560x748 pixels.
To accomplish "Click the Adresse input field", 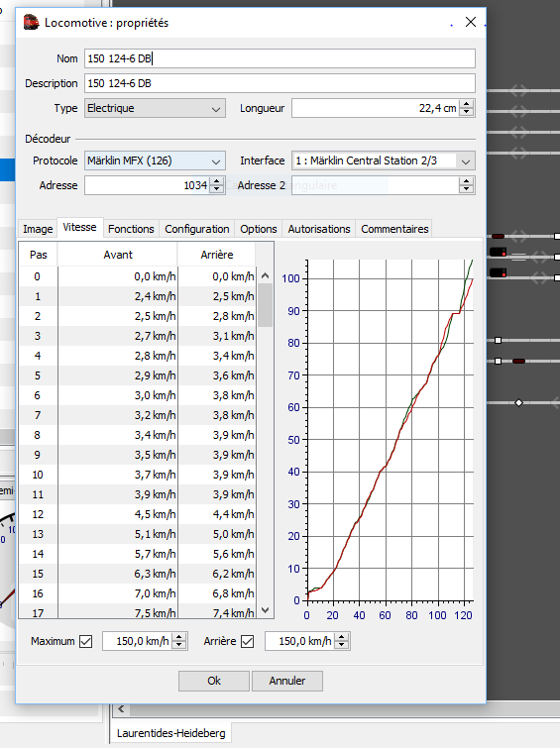I will (148, 185).
